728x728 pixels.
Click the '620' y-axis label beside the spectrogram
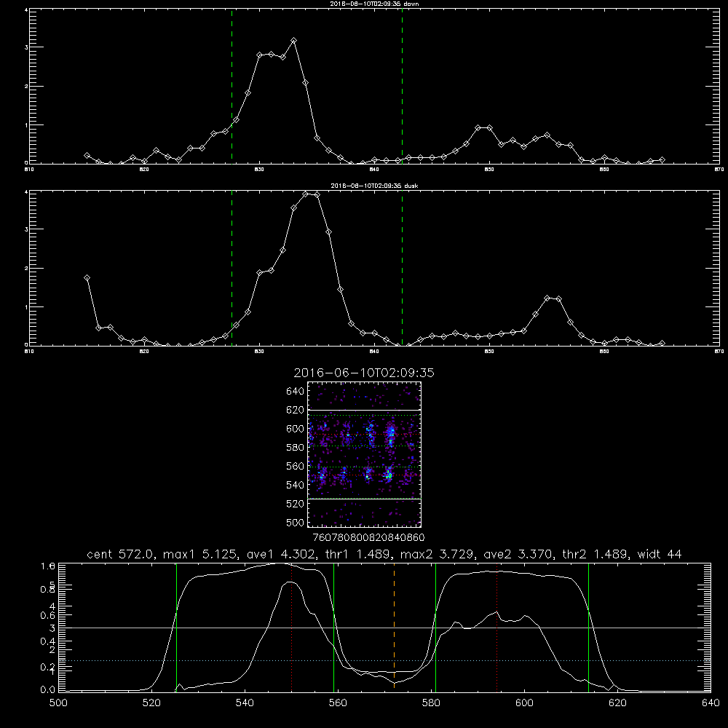pos(296,410)
